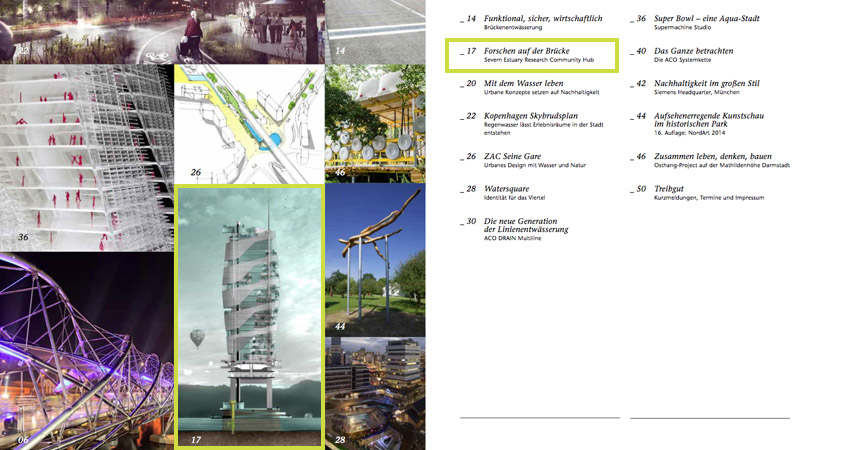Click subtitle 'Siemens Headquarter, München'

(696, 92)
